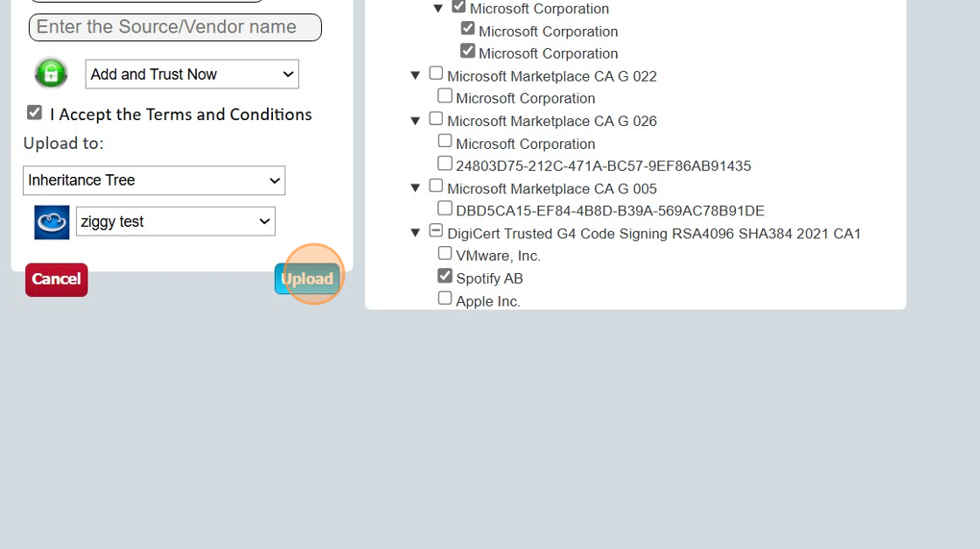Click the blue cloud icon beside ziggy test

[x=52, y=222]
